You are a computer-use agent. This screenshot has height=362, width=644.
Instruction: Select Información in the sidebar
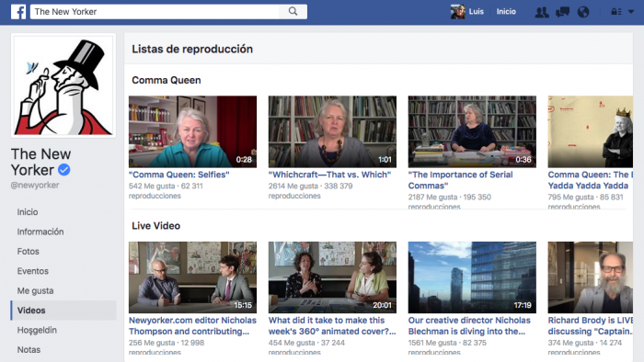[40, 232]
